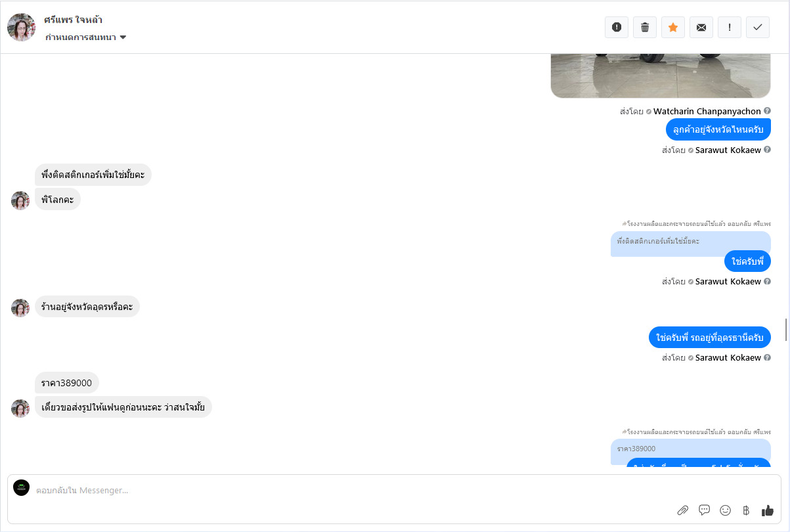Send a thumbs up like
The image size is (790, 532).
pos(767,510)
